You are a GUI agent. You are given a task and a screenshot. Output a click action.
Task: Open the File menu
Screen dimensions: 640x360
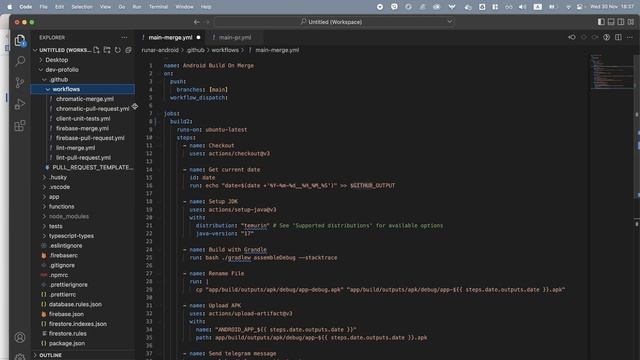(43, 7)
